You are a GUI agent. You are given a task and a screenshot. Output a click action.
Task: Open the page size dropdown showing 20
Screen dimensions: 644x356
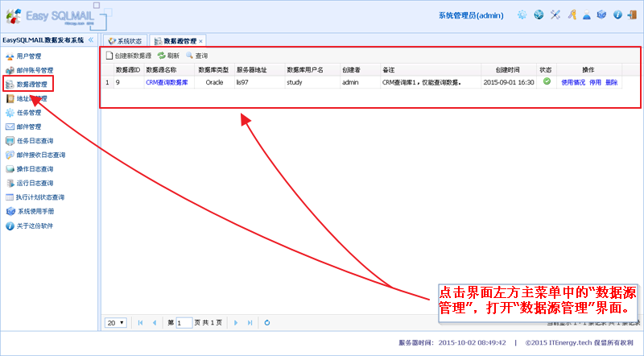[115, 323]
